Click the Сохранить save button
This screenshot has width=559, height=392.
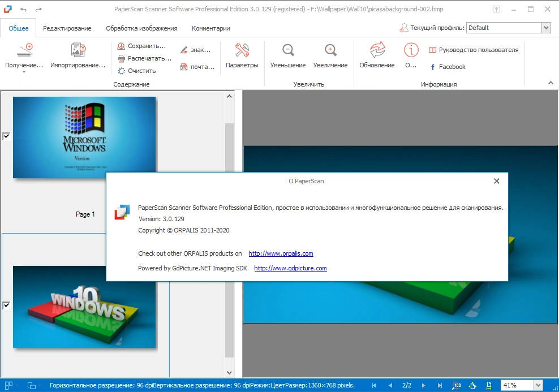point(142,46)
